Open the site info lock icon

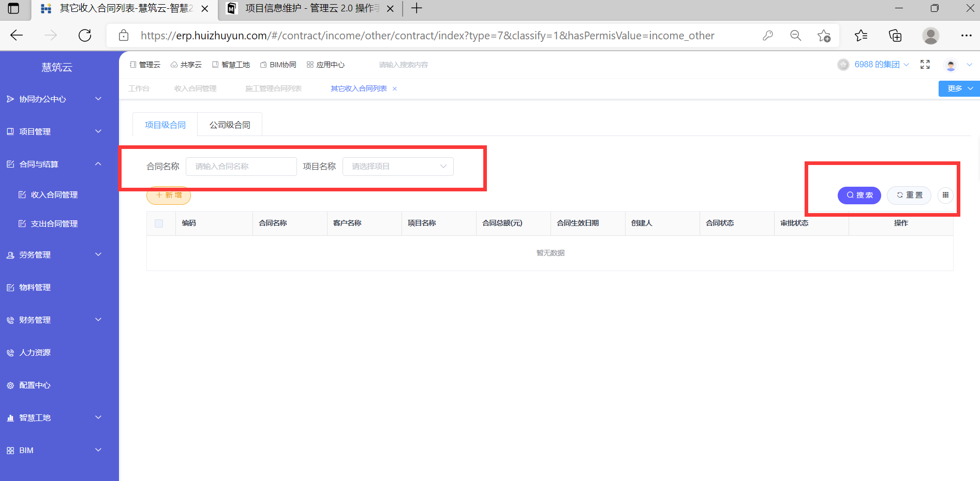coord(124,35)
